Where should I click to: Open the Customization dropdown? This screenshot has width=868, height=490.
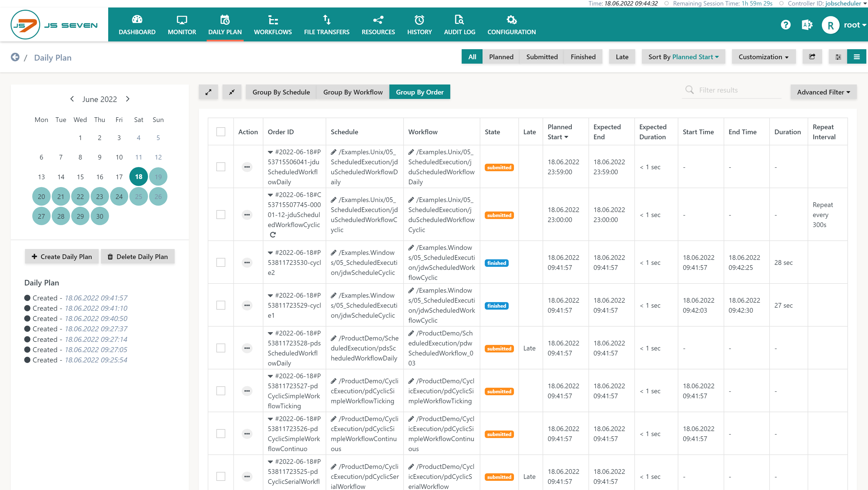coord(763,57)
